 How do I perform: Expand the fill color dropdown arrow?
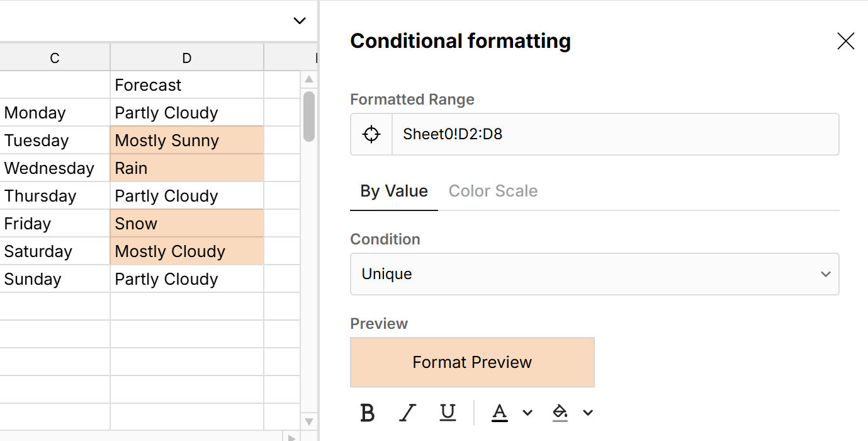pos(587,413)
